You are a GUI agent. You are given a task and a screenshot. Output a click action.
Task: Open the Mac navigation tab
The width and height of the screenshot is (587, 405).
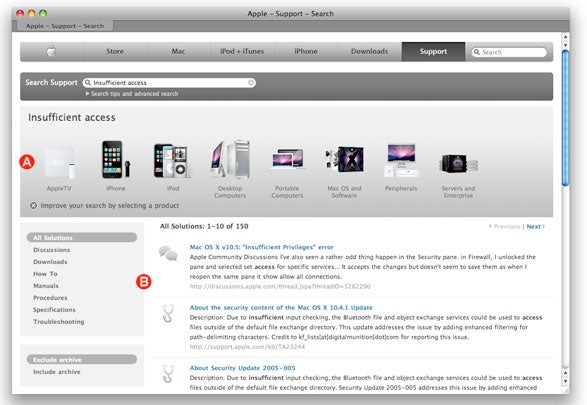pos(178,51)
